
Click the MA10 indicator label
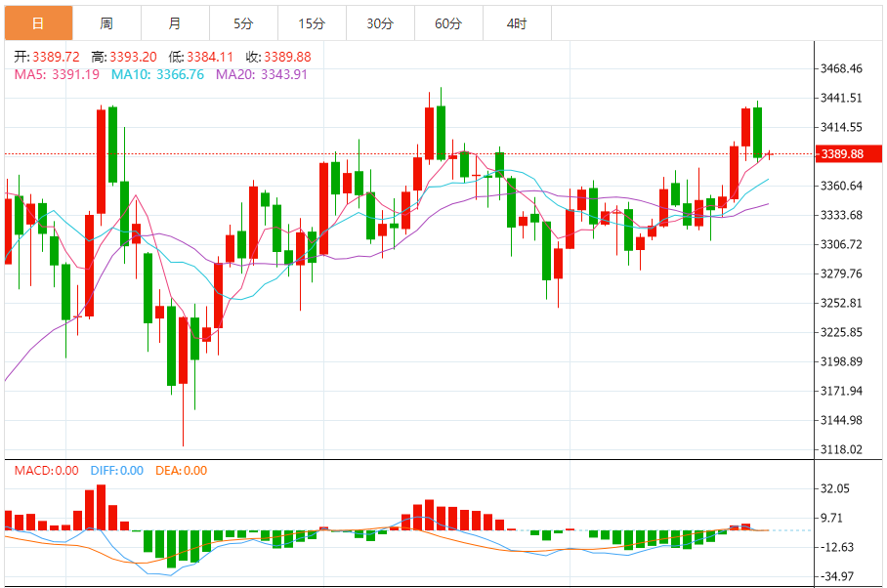(157, 74)
